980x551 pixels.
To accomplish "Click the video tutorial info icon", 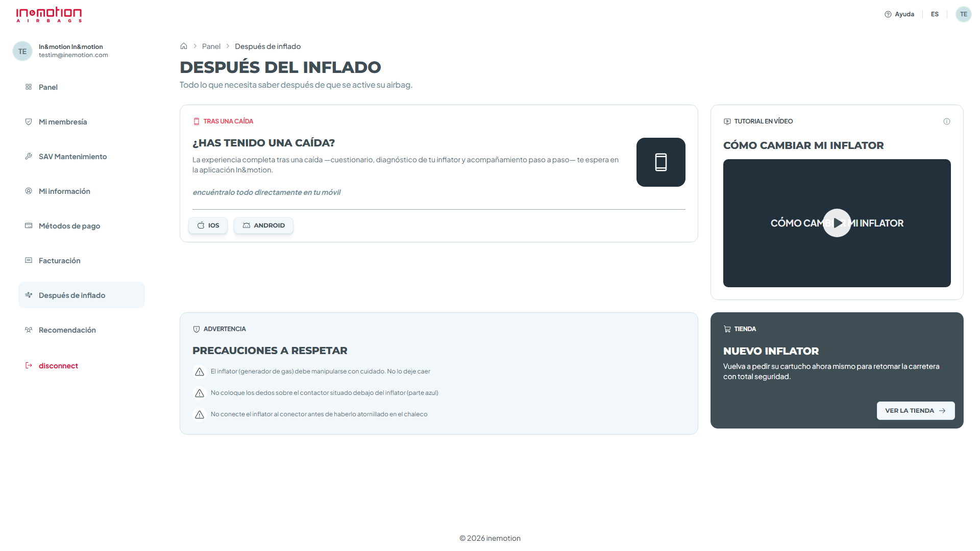I will pos(947,121).
